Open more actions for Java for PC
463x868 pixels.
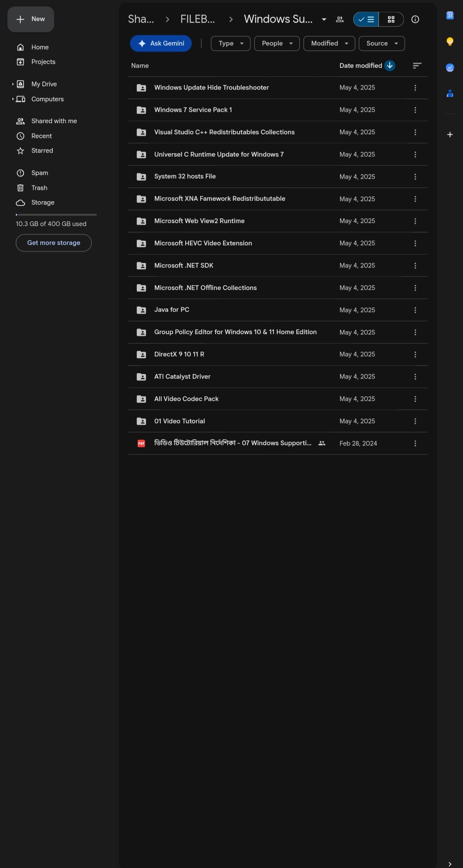(415, 310)
